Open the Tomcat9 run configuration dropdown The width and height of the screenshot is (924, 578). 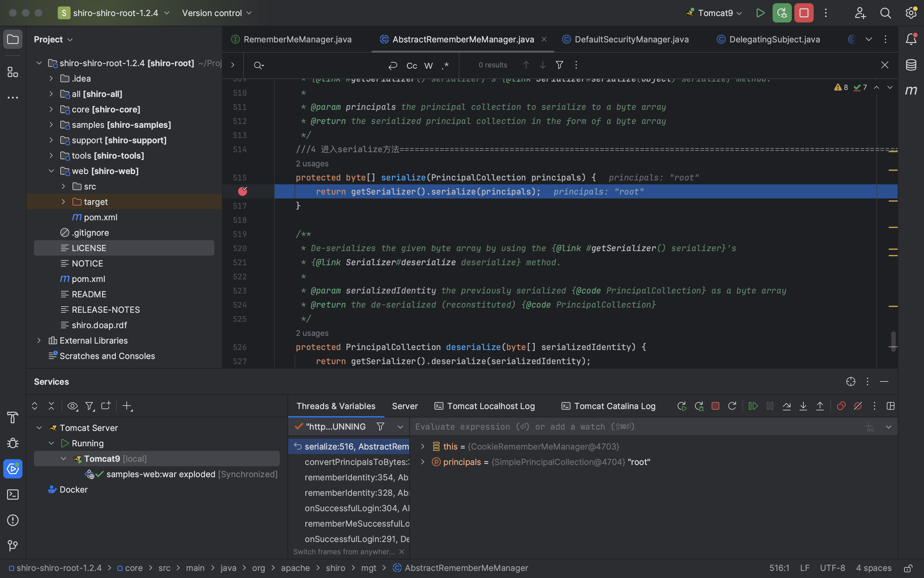coord(714,13)
